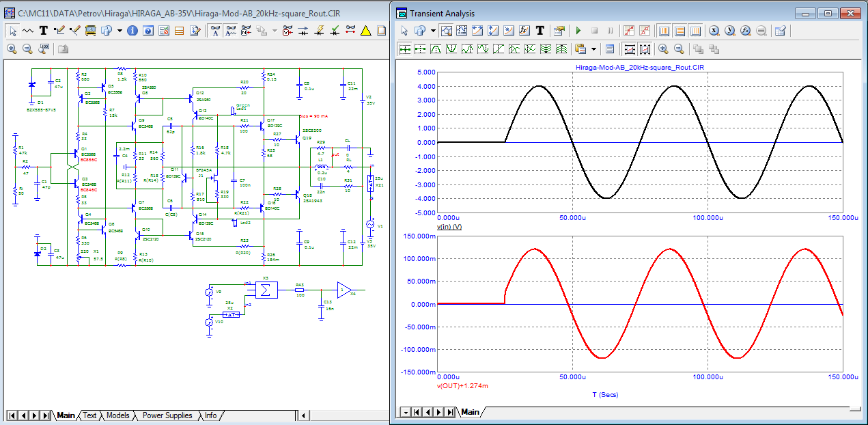Switch to the Text tab
The height and width of the screenshot is (425, 868).
click(89, 415)
